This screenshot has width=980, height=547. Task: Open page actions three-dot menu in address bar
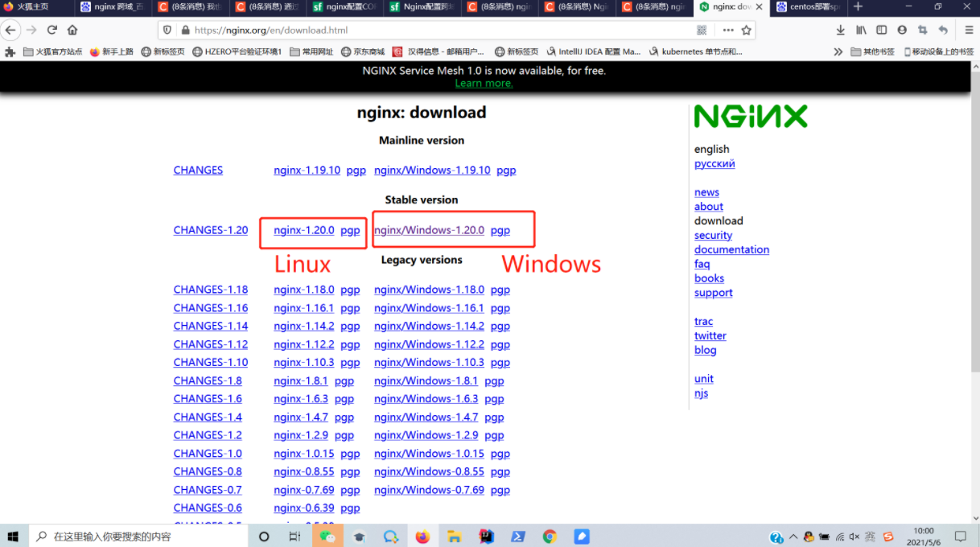click(x=728, y=30)
